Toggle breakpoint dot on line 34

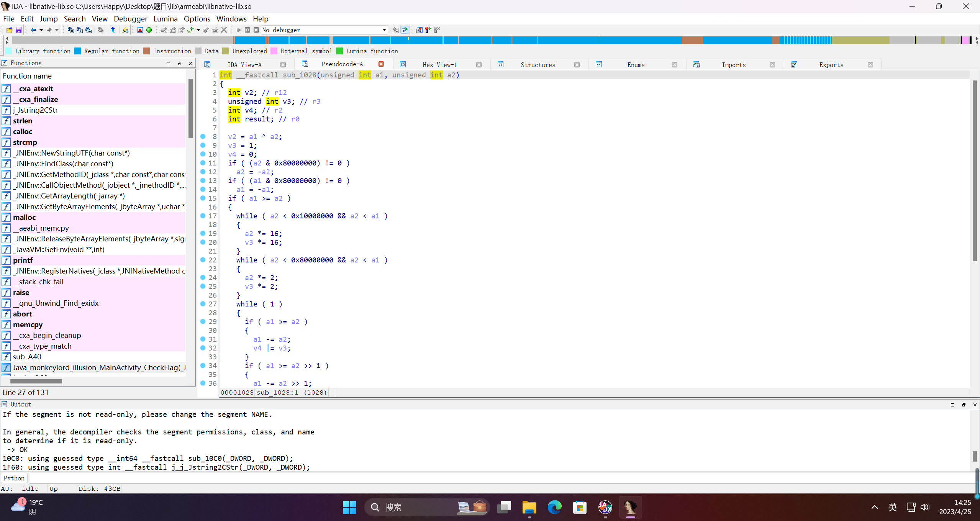pyautogui.click(x=203, y=365)
